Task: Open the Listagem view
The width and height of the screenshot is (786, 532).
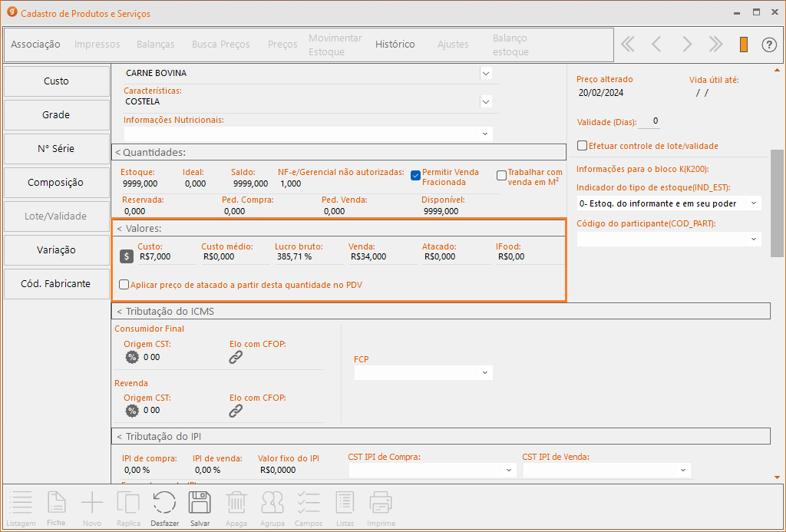Action: pyautogui.click(x=21, y=508)
